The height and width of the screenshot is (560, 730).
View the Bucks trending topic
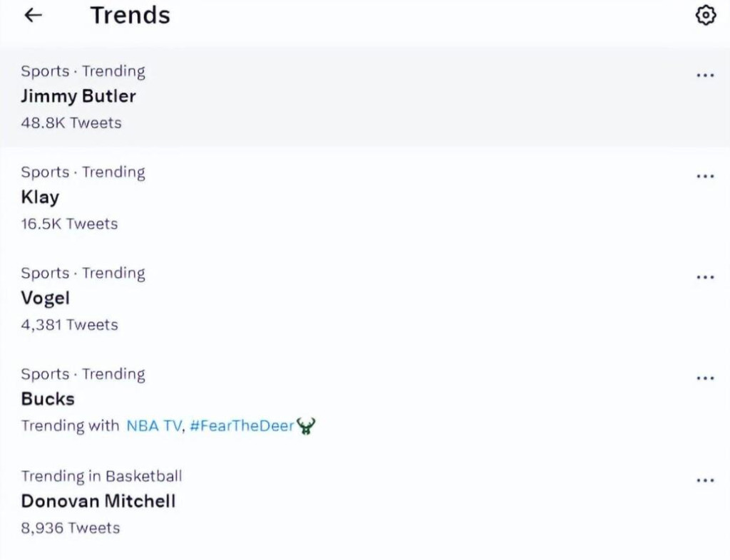(48, 399)
